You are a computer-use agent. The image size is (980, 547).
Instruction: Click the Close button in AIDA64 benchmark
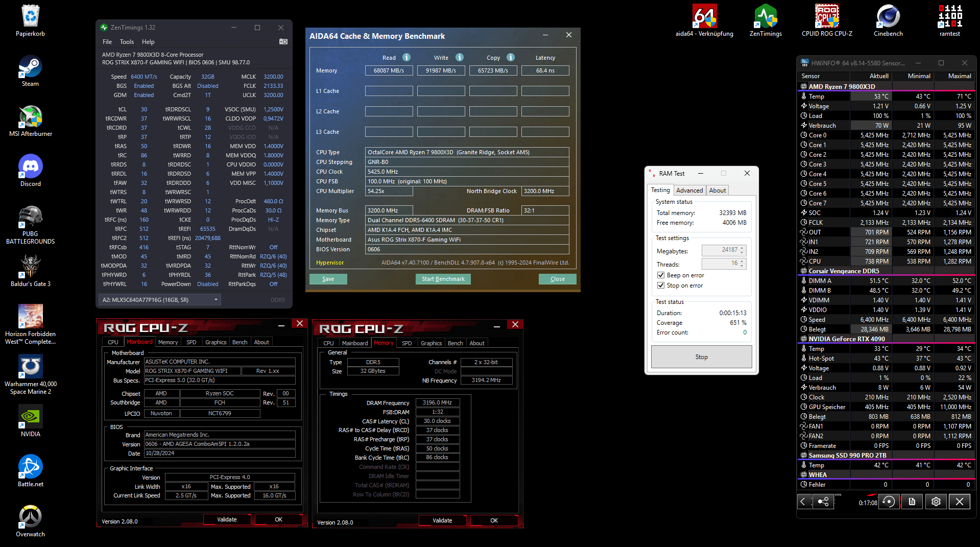pyautogui.click(x=558, y=279)
